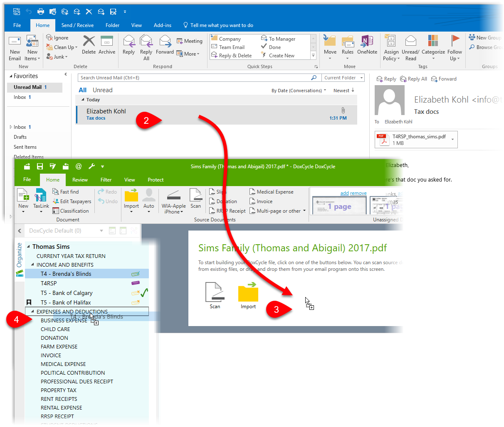Click Fast find in DoxCycle ribbon
Screen dimensions: 504x427
coord(66,192)
